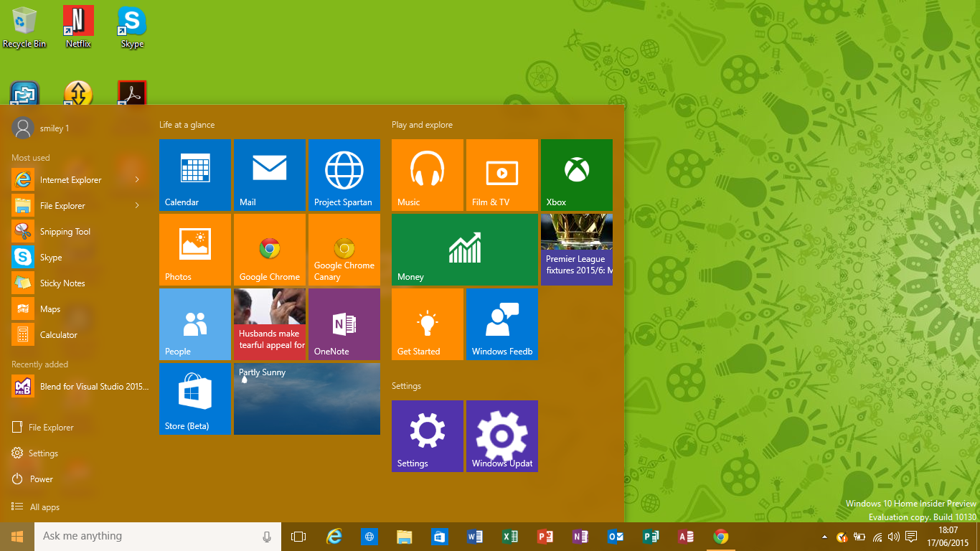The image size is (980, 551).
Task: Click the Power button
Action: pyautogui.click(x=33, y=479)
